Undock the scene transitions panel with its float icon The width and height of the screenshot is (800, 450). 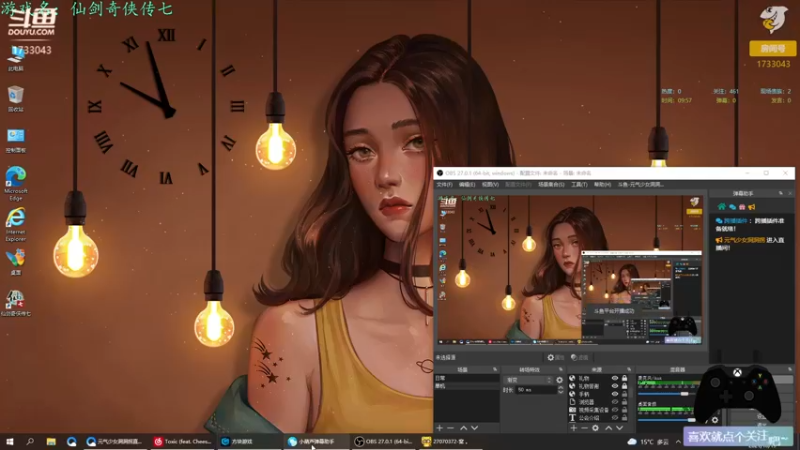561,369
